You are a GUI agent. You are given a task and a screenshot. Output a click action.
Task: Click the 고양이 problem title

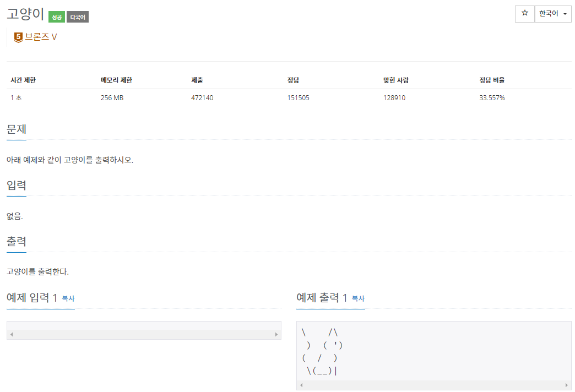pos(25,14)
